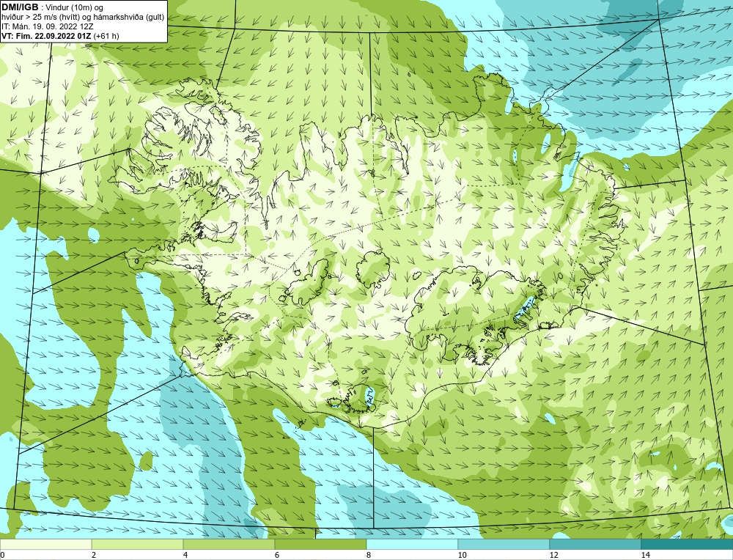The image size is (733, 560).
Task: Click the 12–14 m/s teal legend swatch
Action: [595, 544]
